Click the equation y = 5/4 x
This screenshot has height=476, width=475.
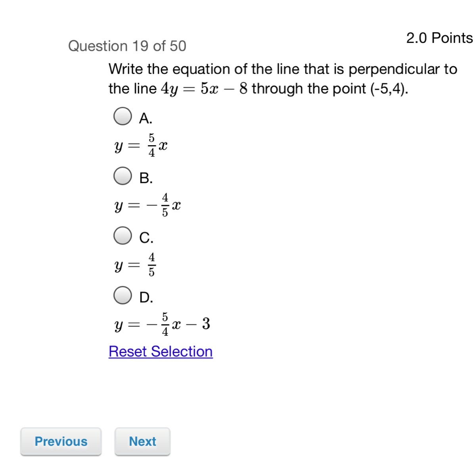pos(141,146)
